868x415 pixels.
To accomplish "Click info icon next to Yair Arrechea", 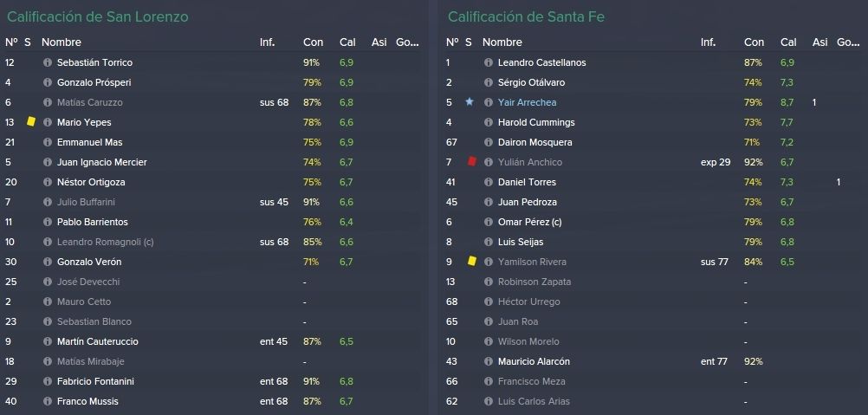I will pyautogui.click(x=489, y=102).
